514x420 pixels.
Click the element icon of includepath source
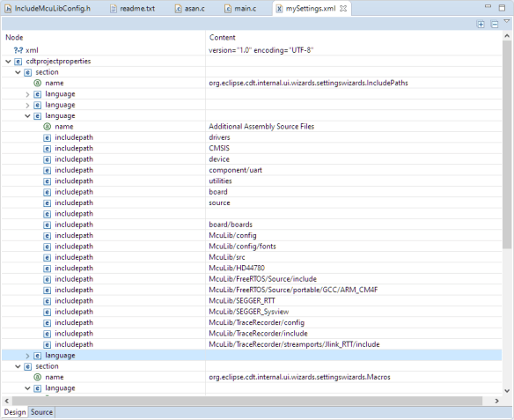(48, 203)
